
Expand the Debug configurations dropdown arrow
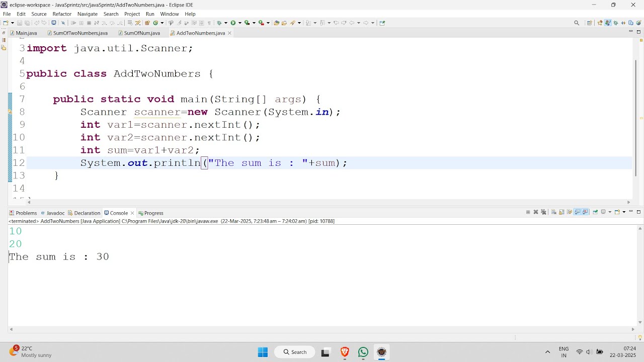(x=226, y=23)
